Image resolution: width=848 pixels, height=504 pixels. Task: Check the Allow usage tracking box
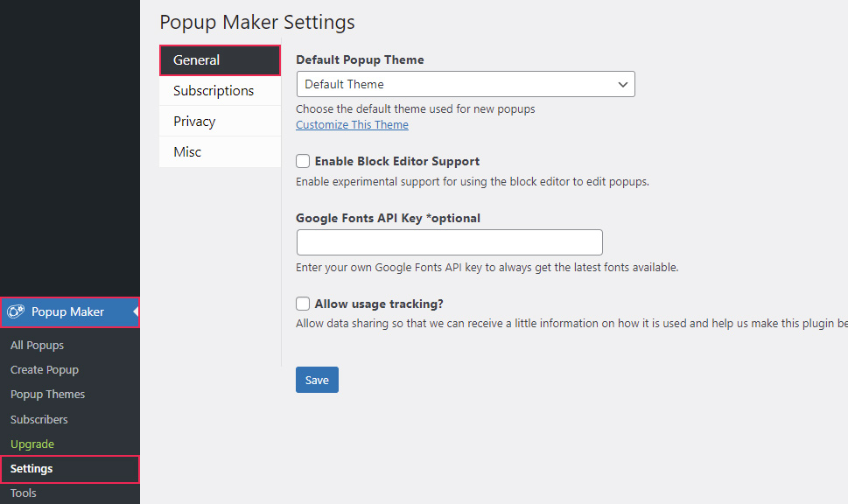point(302,304)
